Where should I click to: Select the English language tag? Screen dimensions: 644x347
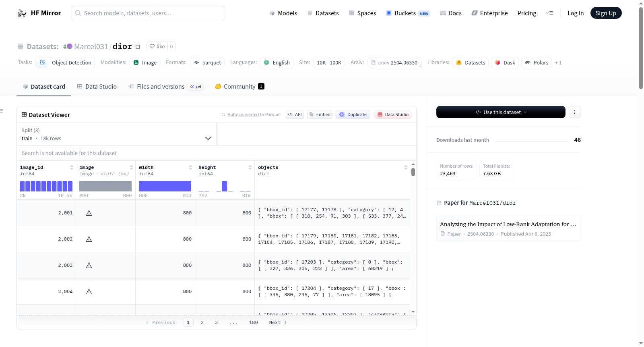tap(277, 63)
